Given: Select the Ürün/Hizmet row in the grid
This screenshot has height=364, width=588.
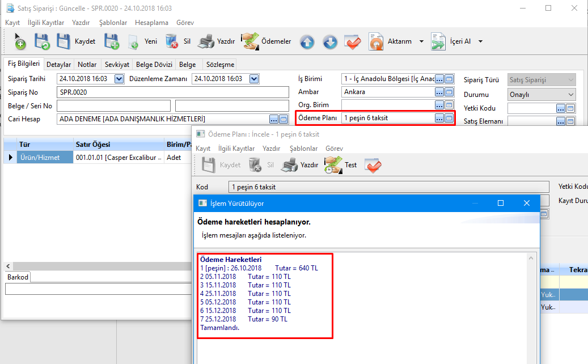Looking at the screenshot, I should tap(39, 158).
